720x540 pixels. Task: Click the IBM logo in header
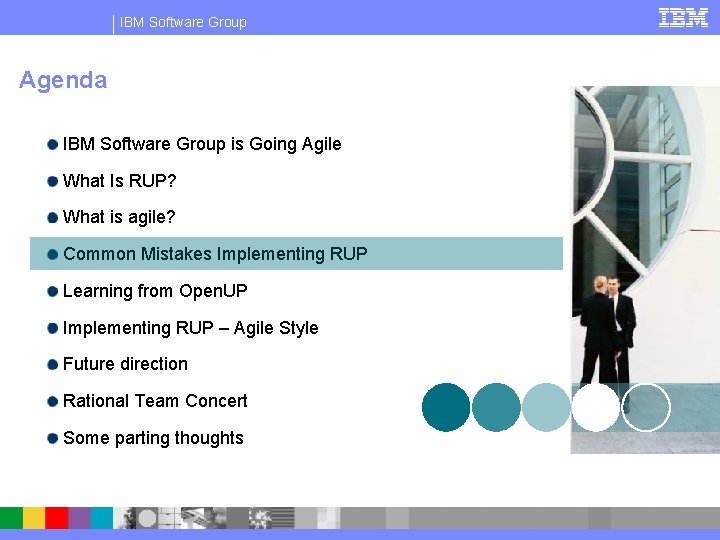[x=683, y=18]
